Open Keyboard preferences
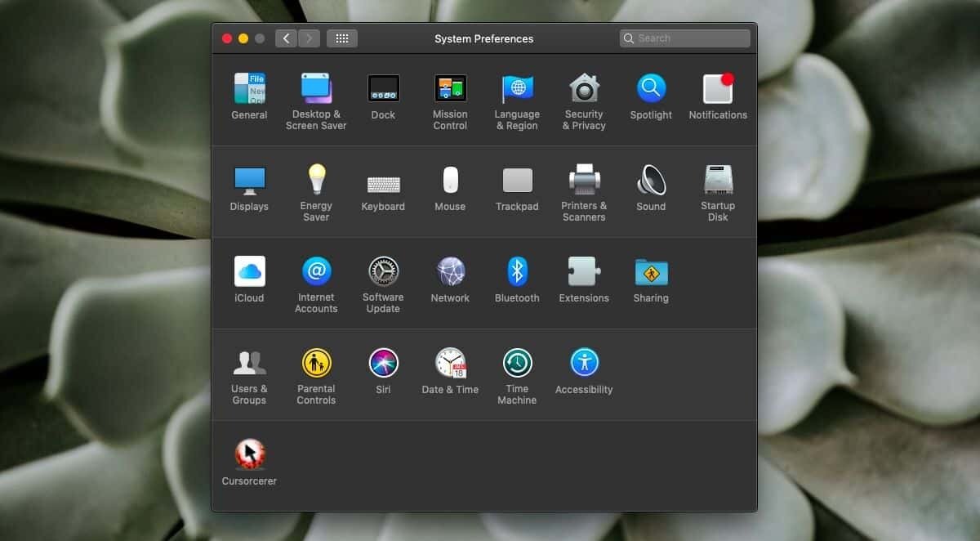This screenshot has width=980, height=541. coord(383,180)
